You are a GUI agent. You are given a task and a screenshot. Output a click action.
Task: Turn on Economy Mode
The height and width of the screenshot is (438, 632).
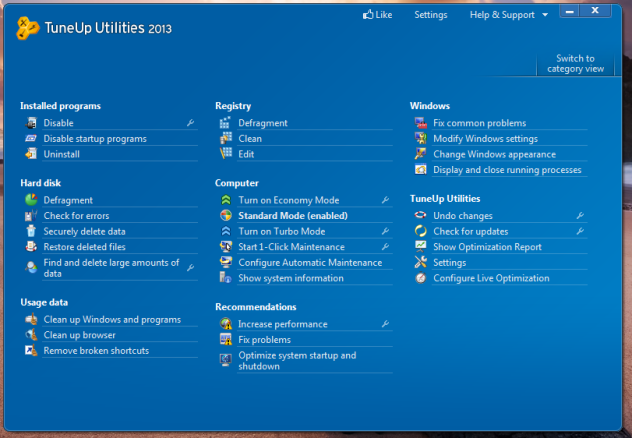pyautogui.click(x=289, y=200)
